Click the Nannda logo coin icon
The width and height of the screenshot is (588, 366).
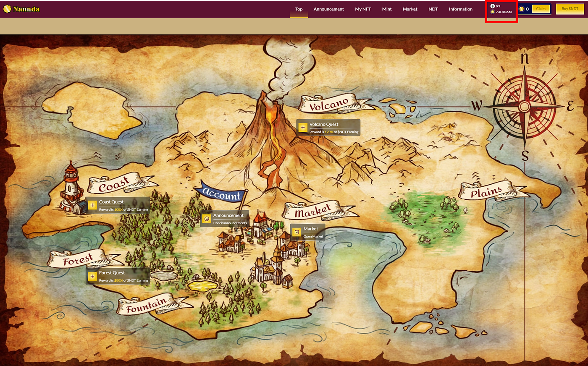tap(7, 9)
